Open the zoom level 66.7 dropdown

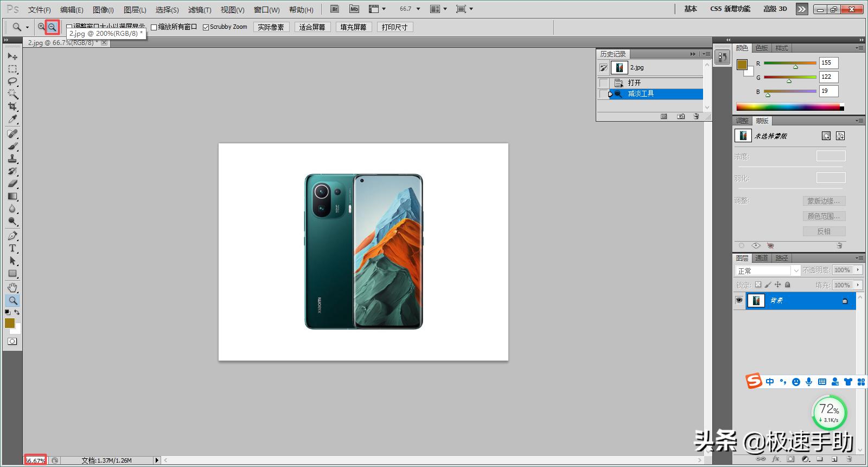pos(418,9)
